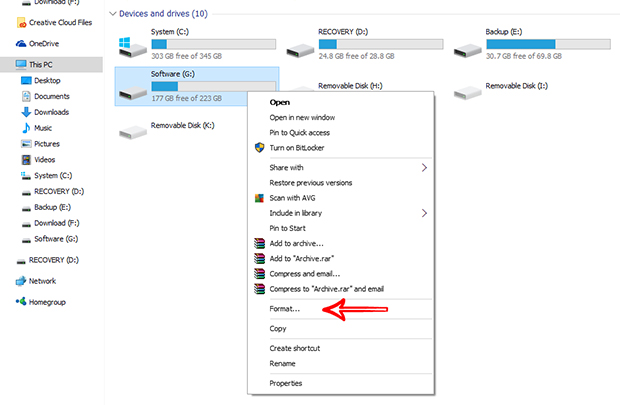This screenshot has width=620, height=405.
Task: Click the Creative Cloud Files icon in sidebar
Action: tap(21, 23)
